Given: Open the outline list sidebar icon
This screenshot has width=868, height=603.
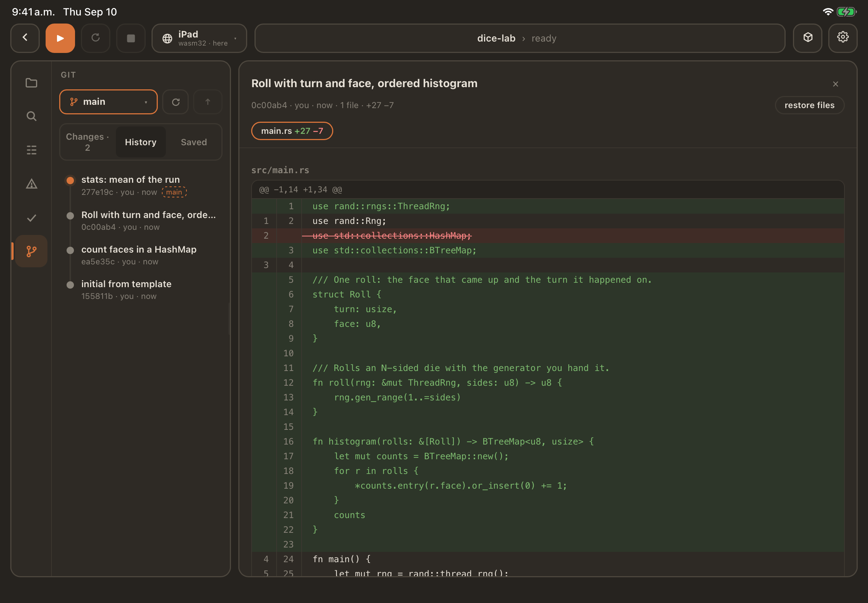Looking at the screenshot, I should coord(31,150).
